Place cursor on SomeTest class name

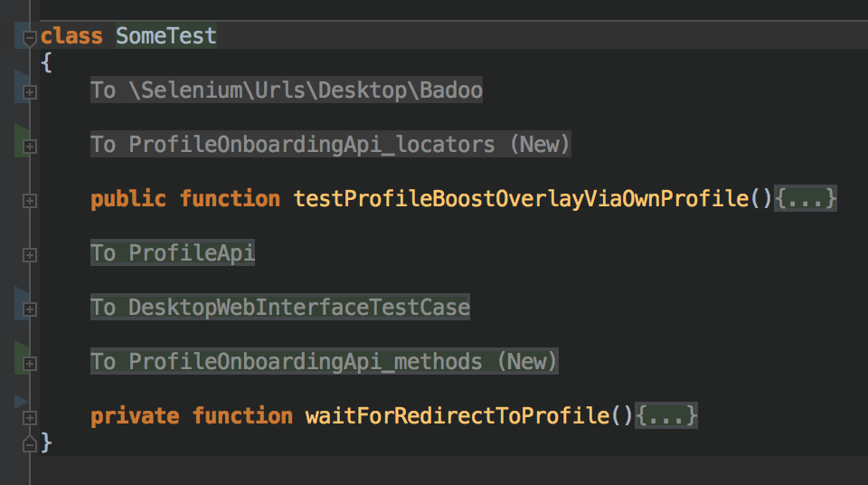pyautogui.click(x=166, y=36)
